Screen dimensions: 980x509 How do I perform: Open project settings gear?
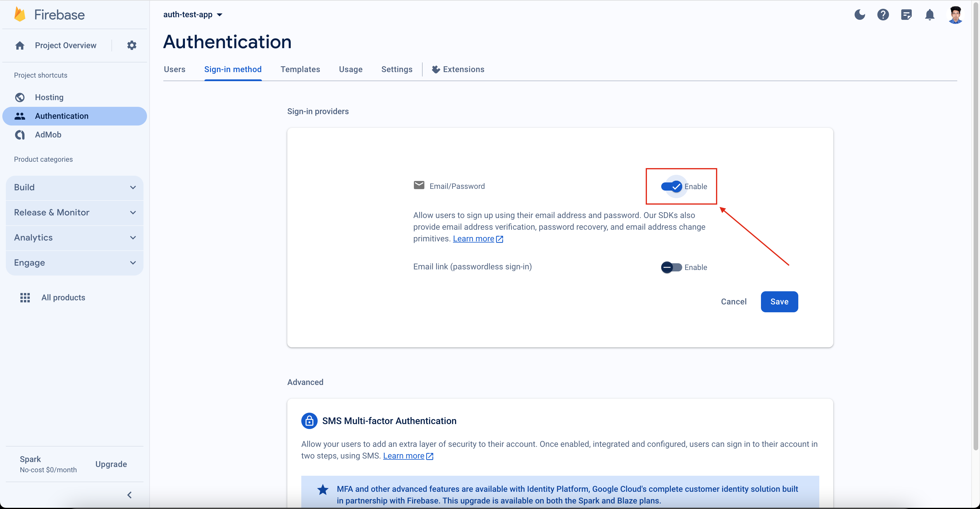pyautogui.click(x=131, y=45)
